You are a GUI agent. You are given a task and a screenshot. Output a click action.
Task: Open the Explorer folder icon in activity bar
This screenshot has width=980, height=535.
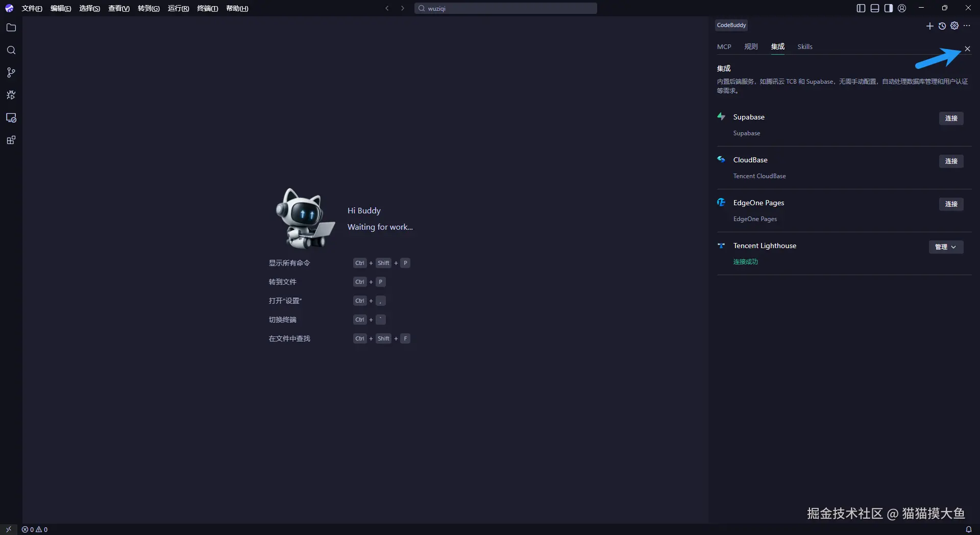[11, 28]
